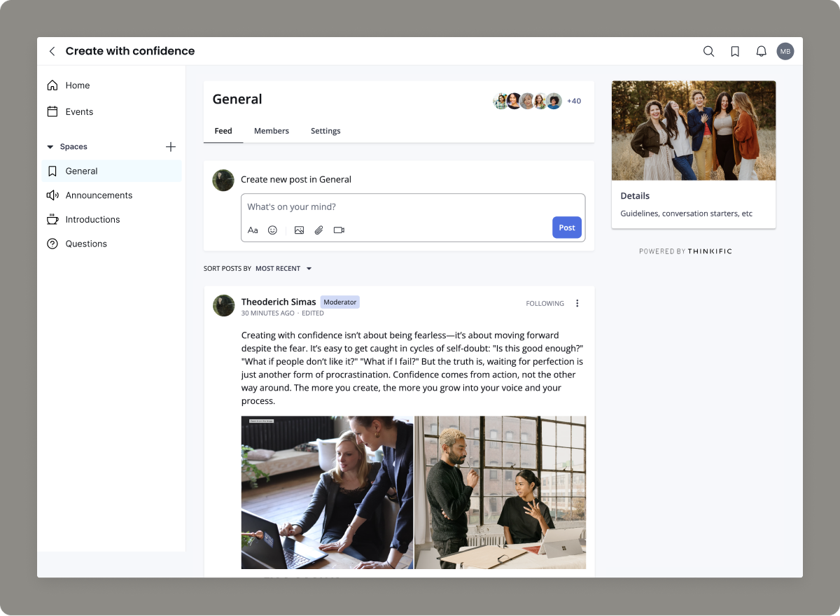The image size is (840, 616).
Task: Open the post image of women at laptop
Action: click(327, 493)
